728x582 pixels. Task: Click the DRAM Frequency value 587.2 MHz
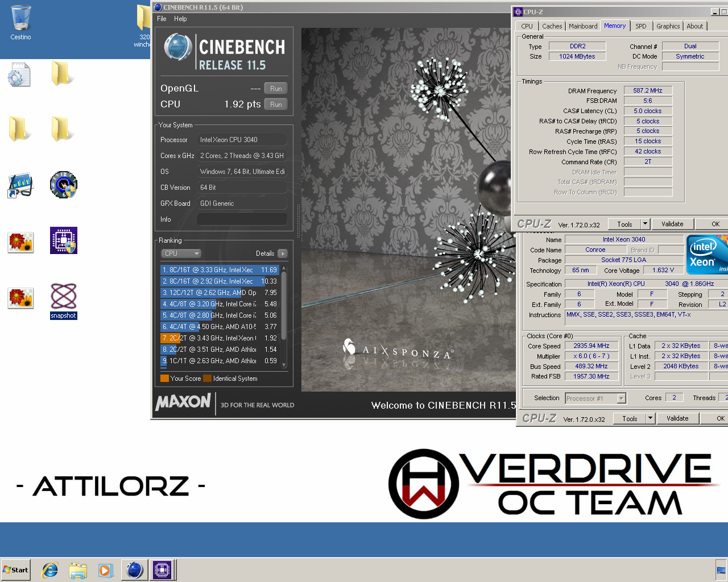tap(648, 90)
